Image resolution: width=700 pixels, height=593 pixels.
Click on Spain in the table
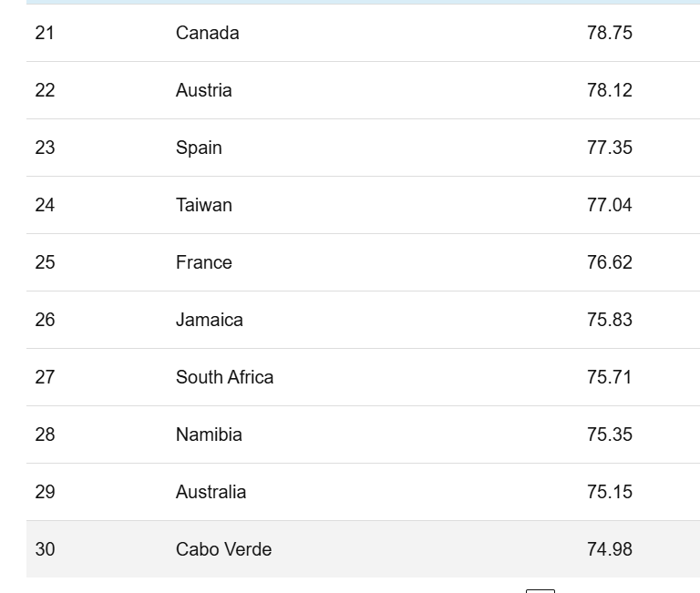tap(199, 148)
